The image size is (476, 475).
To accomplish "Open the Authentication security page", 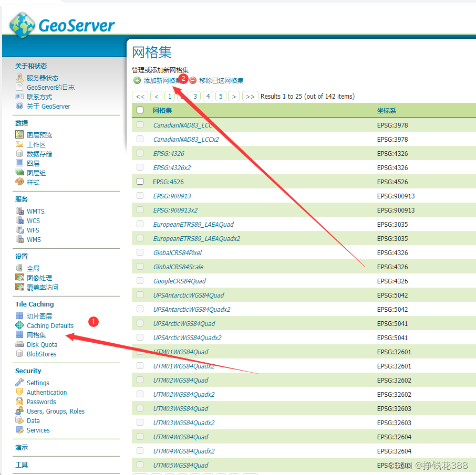I will (x=47, y=392).
